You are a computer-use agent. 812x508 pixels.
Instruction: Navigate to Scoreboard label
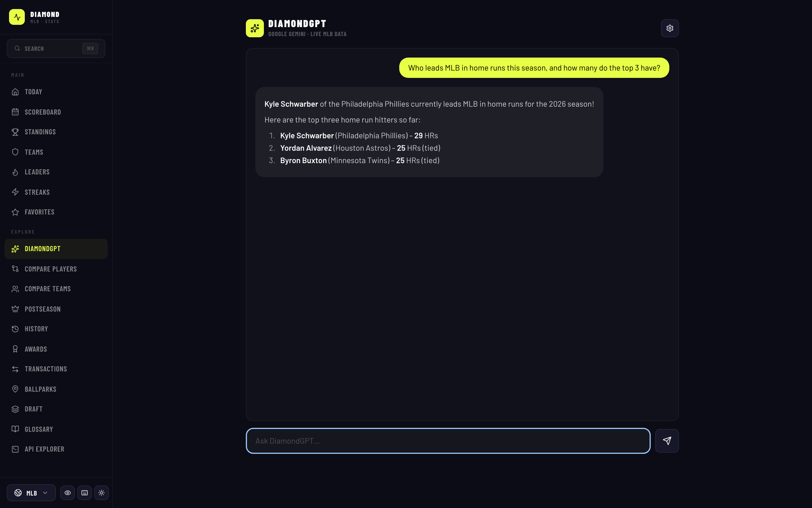[43, 112]
